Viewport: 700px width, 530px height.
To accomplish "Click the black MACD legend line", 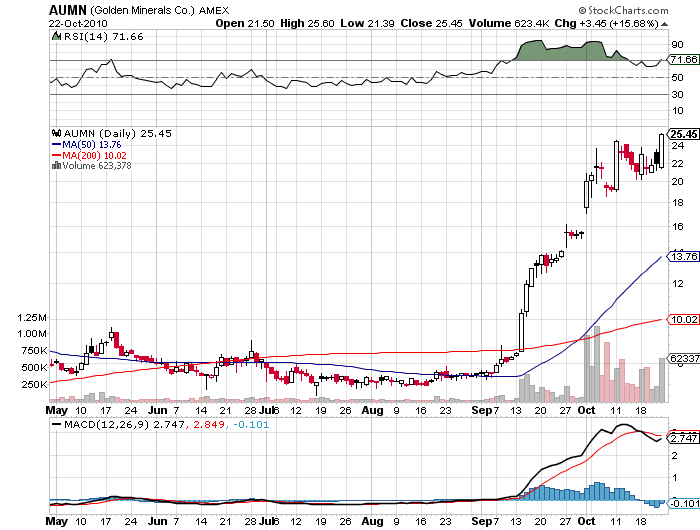I will tap(56, 424).
